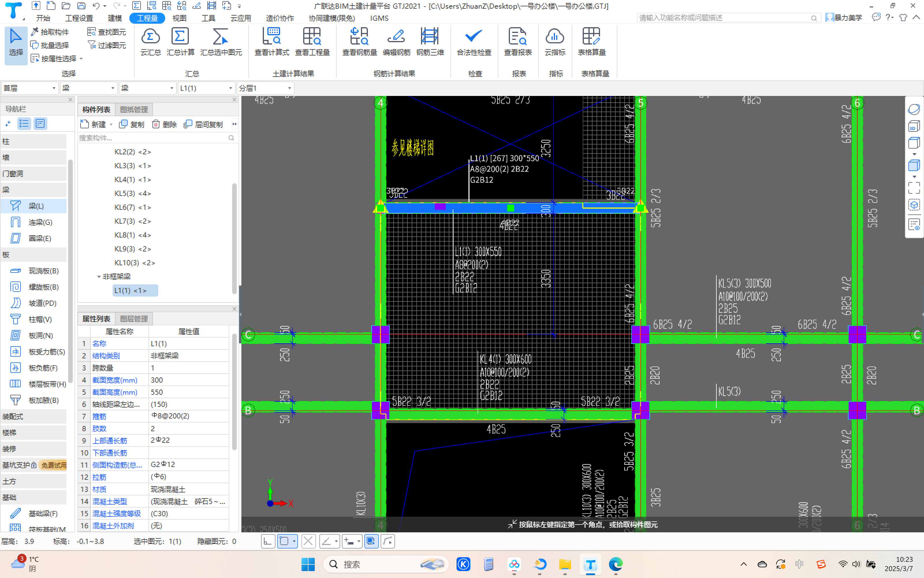Click the 云汇总 cloud summary icon
The height and width of the screenshot is (578, 924).
[x=150, y=42]
